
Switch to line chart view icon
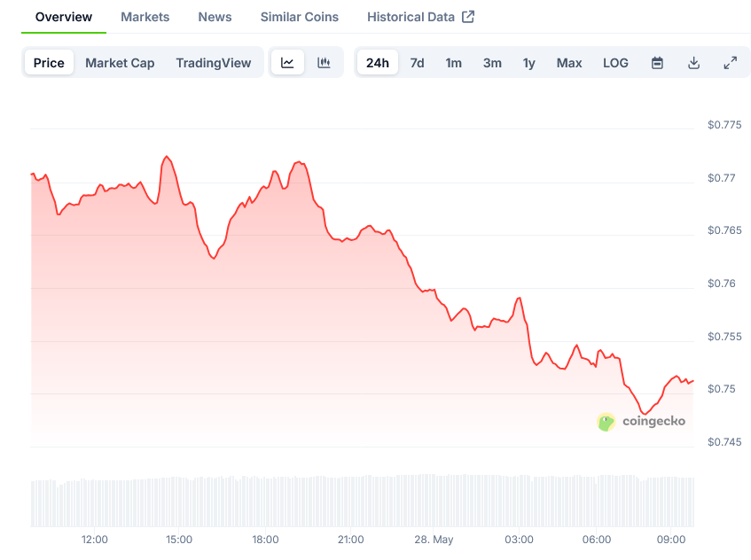tap(287, 63)
